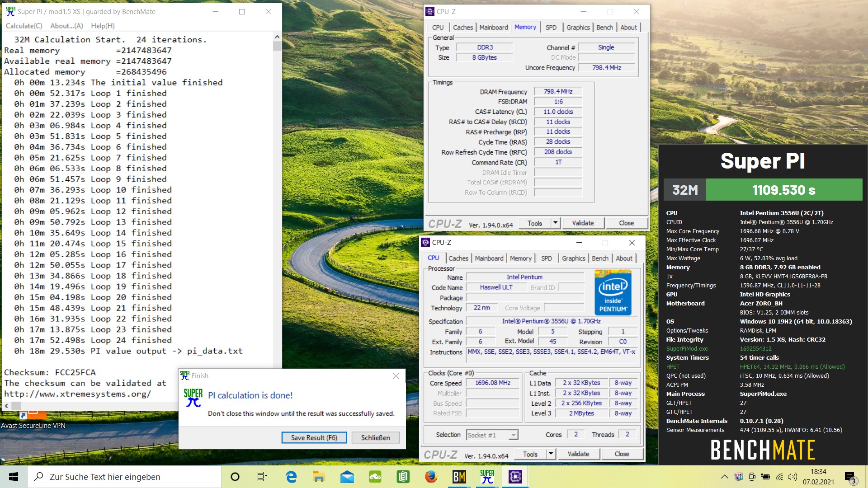The height and width of the screenshot is (488, 868).
Task: Open SPD tab in lower CPU-Z window
Action: click(x=546, y=258)
